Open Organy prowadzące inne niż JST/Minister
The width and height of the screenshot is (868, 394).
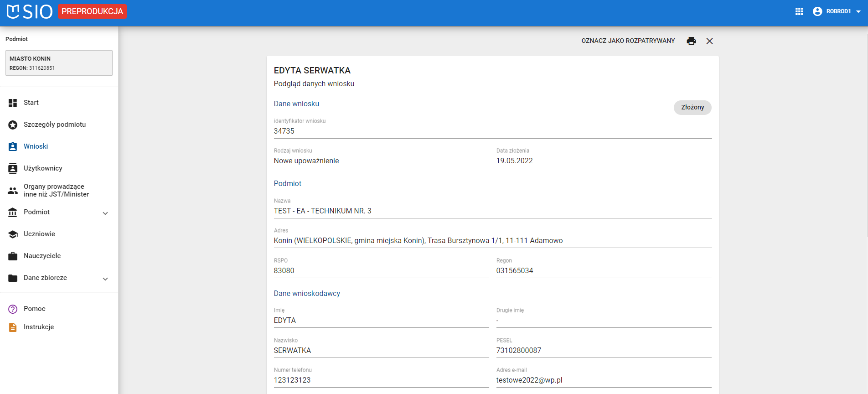click(x=56, y=190)
